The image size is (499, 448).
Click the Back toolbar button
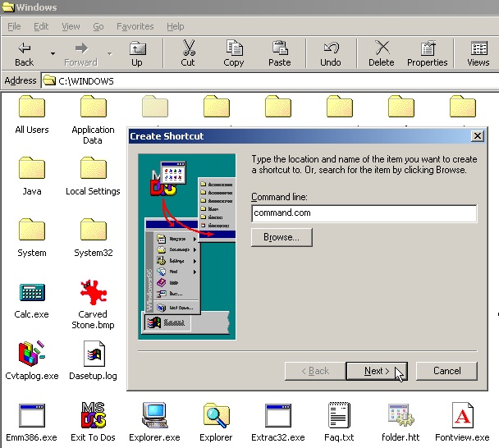[x=24, y=53]
